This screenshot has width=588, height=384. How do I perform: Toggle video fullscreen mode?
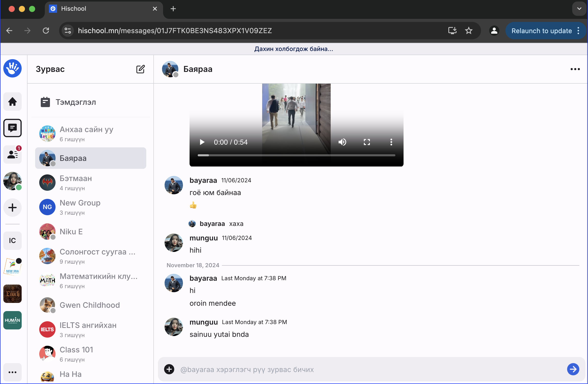point(367,142)
